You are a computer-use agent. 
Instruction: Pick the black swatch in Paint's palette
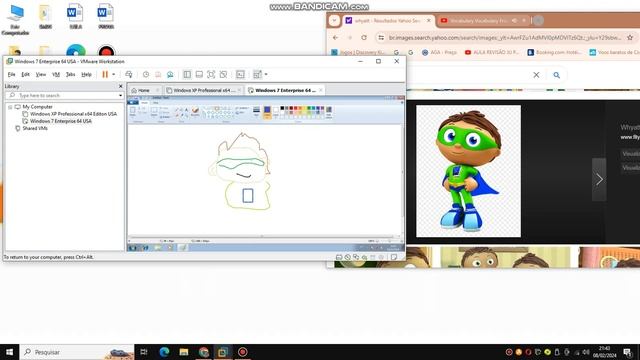[x=282, y=108]
